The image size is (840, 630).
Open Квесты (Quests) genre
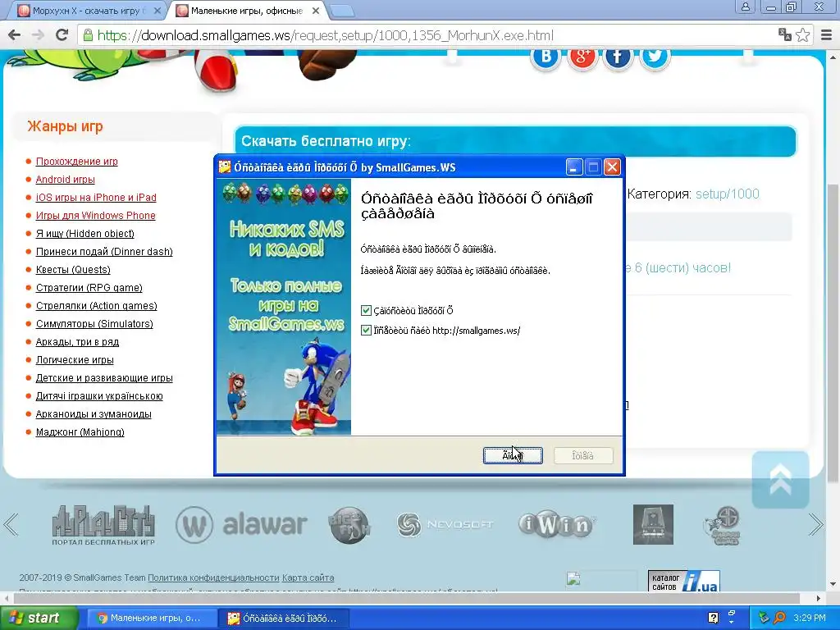pos(73,269)
